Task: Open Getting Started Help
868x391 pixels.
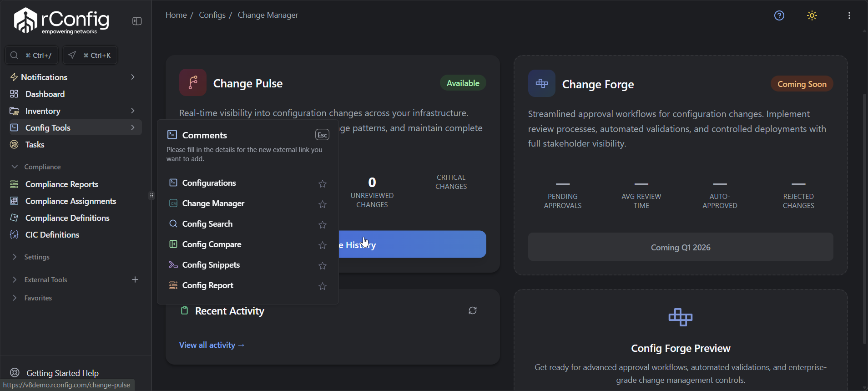Action: pos(62,373)
